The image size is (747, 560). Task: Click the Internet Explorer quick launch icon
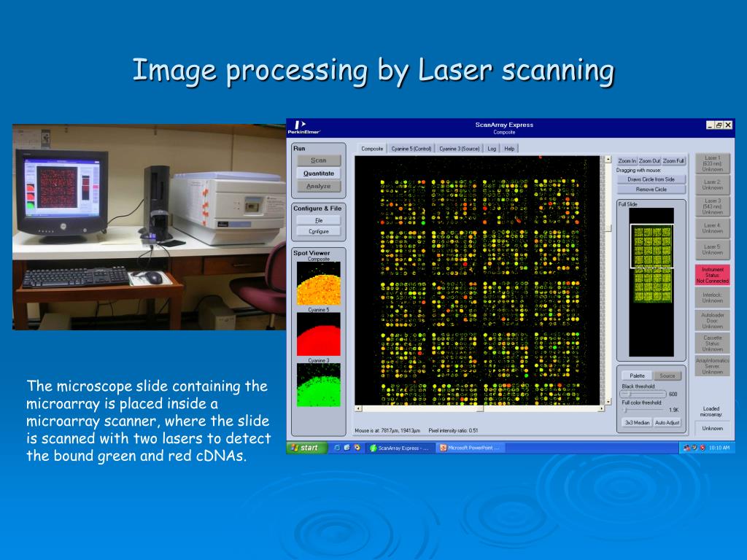click(x=347, y=448)
